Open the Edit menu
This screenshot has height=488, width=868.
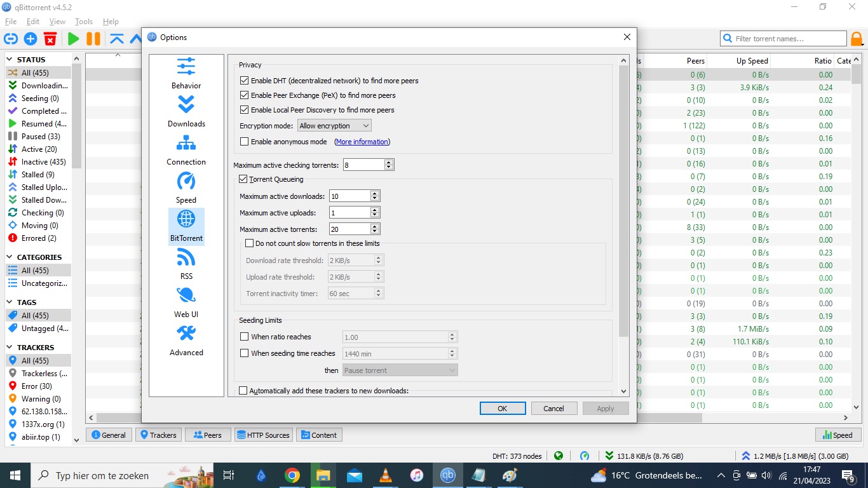(33, 22)
